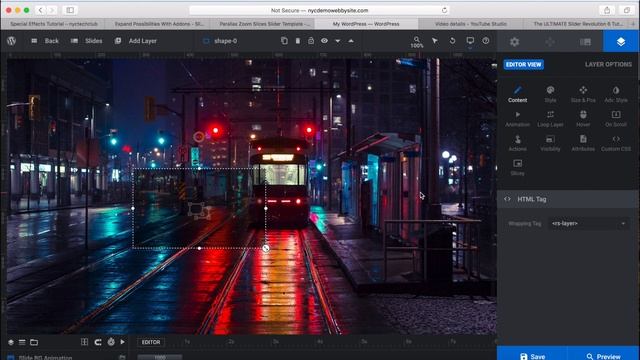This screenshot has height=360, width=640.
Task: Click the EDITOR VIEW button
Action: (x=524, y=64)
